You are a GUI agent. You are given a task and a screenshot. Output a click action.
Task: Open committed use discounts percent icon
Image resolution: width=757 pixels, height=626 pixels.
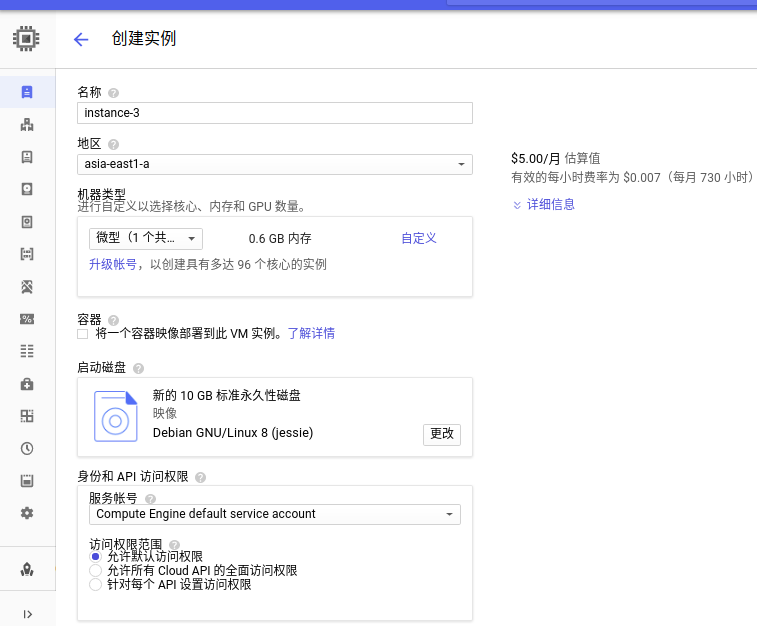click(x=27, y=319)
